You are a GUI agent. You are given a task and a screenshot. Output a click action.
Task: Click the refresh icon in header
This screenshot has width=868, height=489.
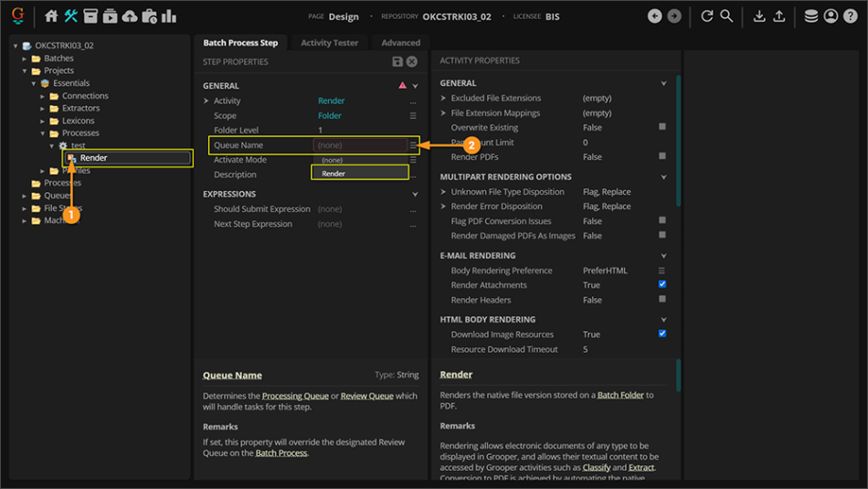706,16
